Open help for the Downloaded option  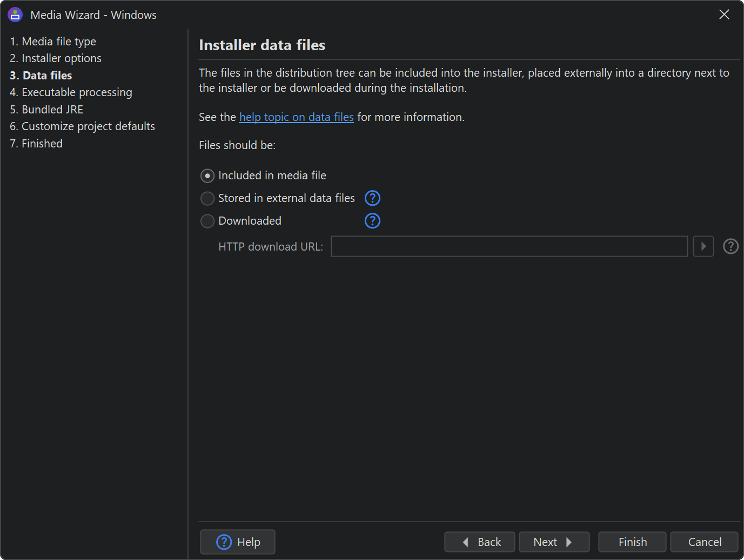[x=372, y=221]
